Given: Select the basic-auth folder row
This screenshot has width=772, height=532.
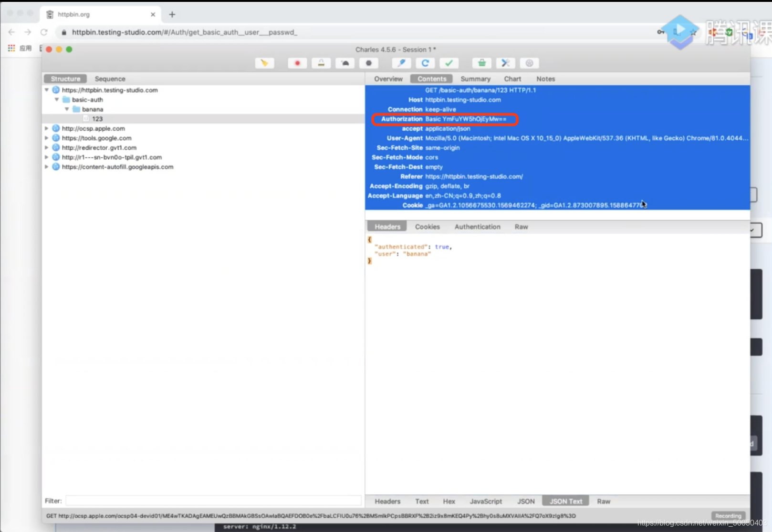Looking at the screenshot, I should click(x=203, y=100).
